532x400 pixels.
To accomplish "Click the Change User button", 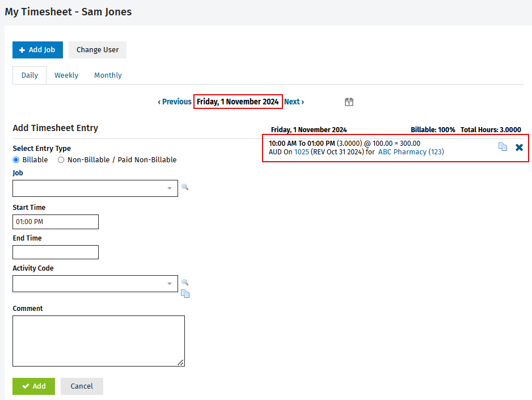I will click(x=98, y=50).
